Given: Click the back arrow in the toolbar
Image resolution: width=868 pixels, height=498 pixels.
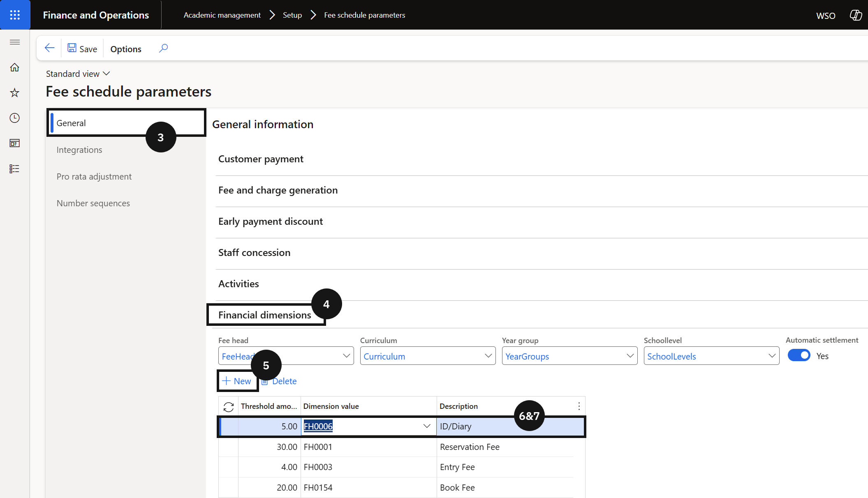Looking at the screenshot, I should click(x=49, y=48).
